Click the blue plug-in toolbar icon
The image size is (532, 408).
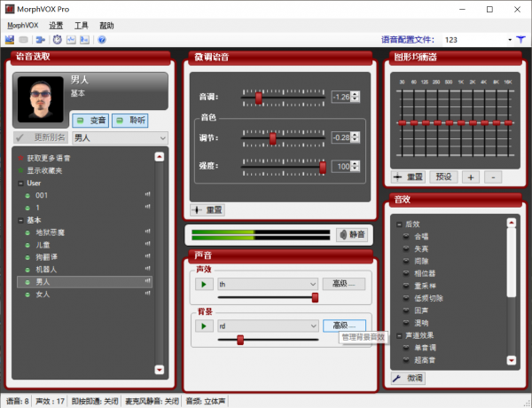pyautogui.click(x=41, y=40)
